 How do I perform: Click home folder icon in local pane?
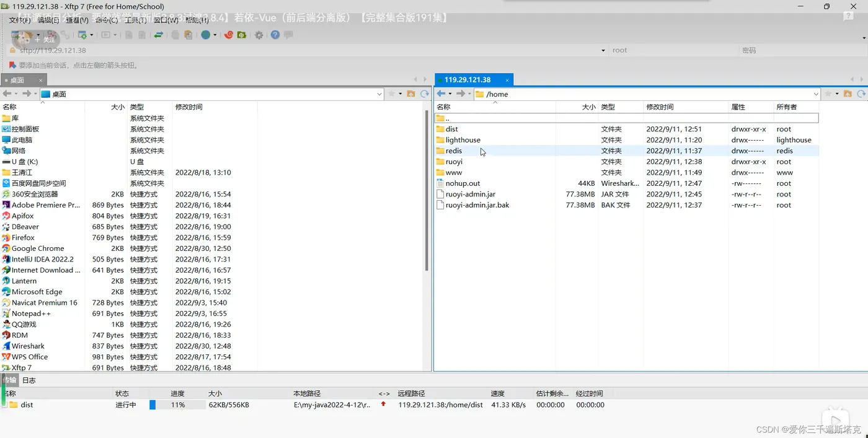click(x=411, y=94)
